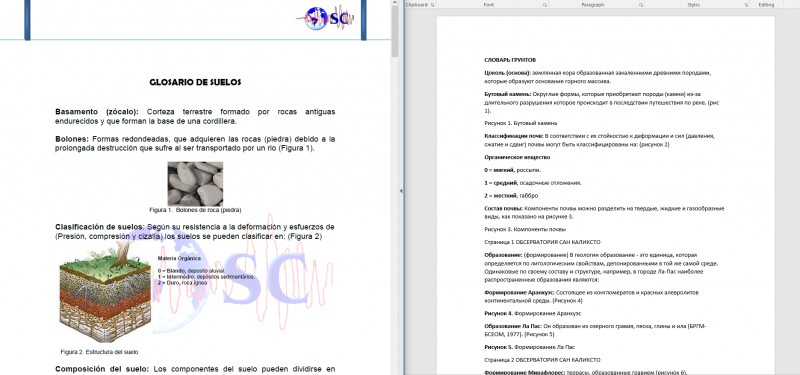The image size is (800, 375).
Task: Open the Styles pane launcher in Word ribbon
Action: [746, 5]
